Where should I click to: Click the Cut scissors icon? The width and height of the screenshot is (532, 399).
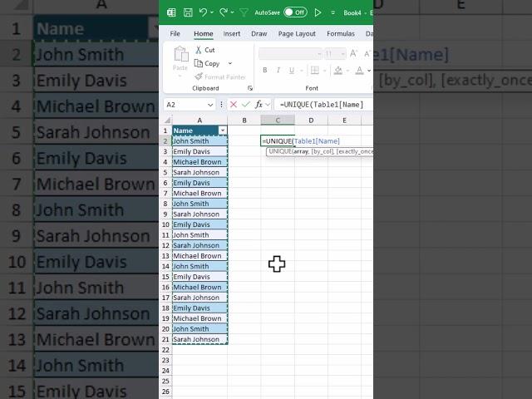point(199,50)
